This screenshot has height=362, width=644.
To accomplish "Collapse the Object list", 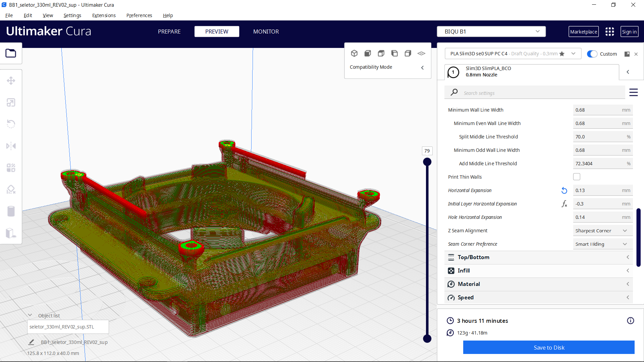I will pyautogui.click(x=30, y=315).
